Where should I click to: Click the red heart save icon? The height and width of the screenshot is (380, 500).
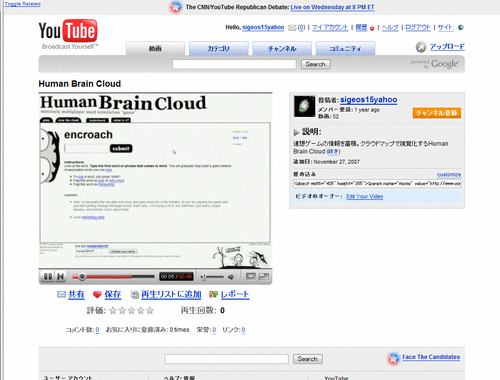97,294
